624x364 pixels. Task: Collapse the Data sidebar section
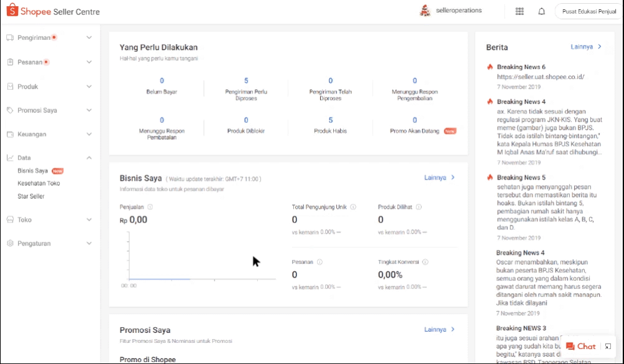89,158
